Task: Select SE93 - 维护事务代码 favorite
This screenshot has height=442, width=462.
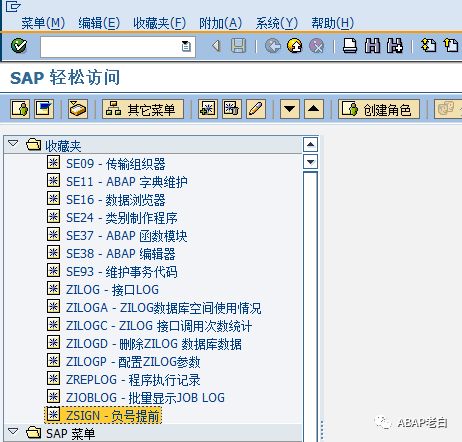Action: pyautogui.click(x=122, y=272)
